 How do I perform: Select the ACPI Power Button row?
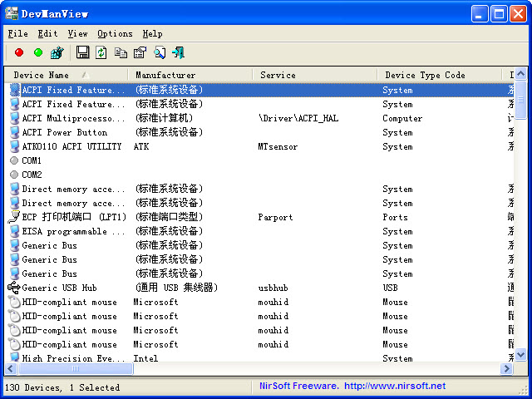(x=259, y=132)
